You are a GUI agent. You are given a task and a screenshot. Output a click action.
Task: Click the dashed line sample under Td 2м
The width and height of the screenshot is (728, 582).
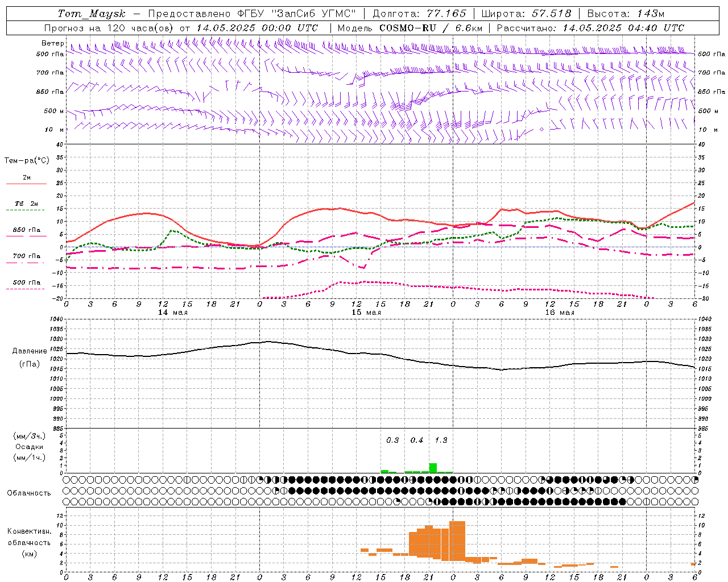point(25,210)
